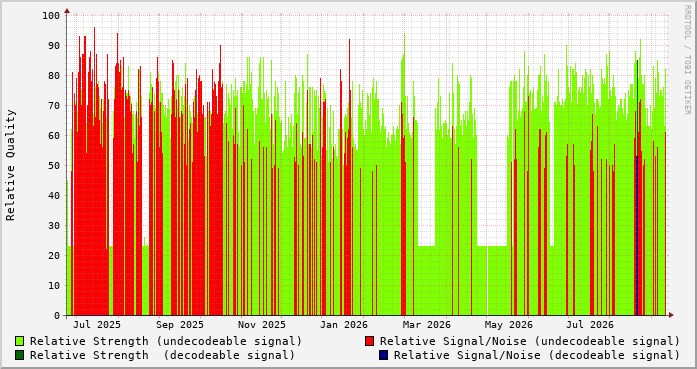
Task: Click the Jan 2026 x-axis label
Action: click(x=344, y=325)
